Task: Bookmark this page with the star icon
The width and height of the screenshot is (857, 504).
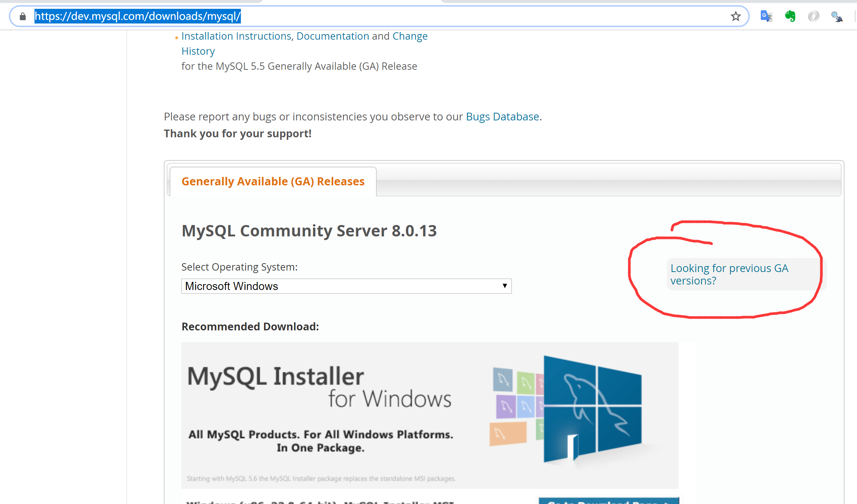Action: [735, 17]
